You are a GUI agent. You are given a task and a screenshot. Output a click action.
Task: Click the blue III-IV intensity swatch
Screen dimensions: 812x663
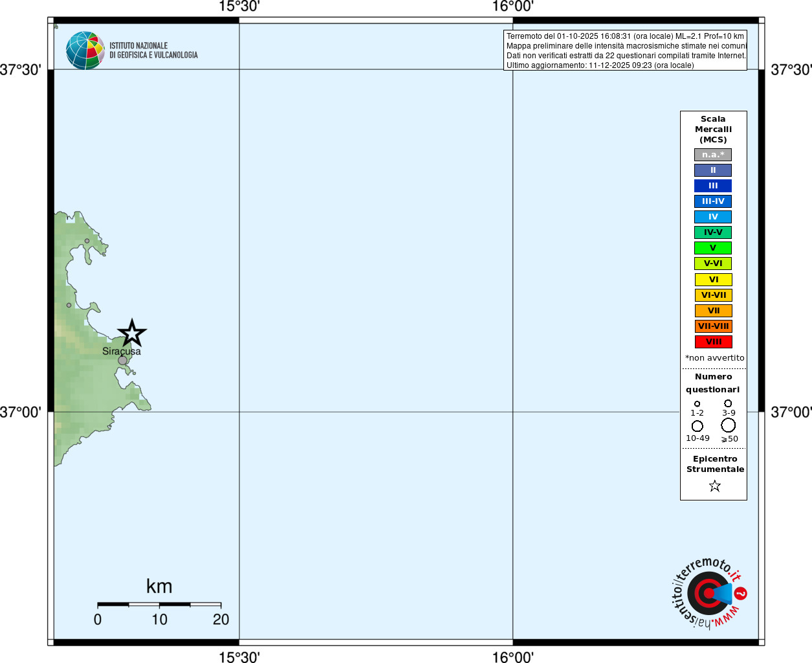(x=713, y=201)
